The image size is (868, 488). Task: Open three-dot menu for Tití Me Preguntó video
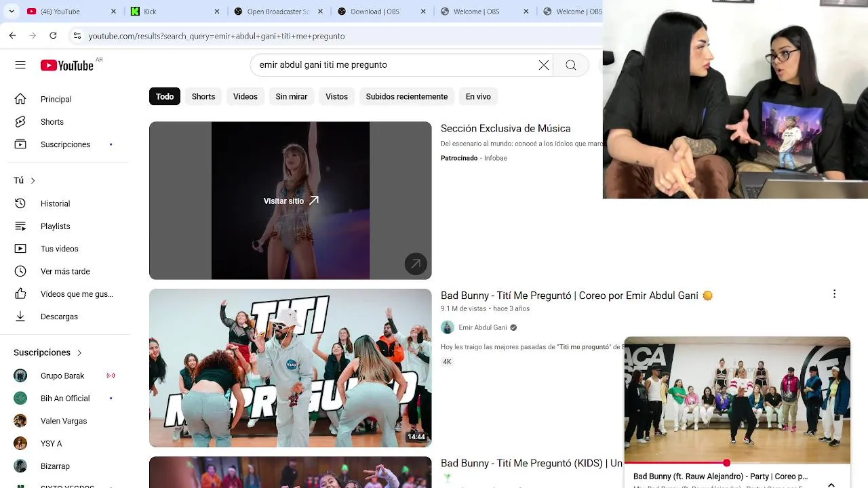834,294
